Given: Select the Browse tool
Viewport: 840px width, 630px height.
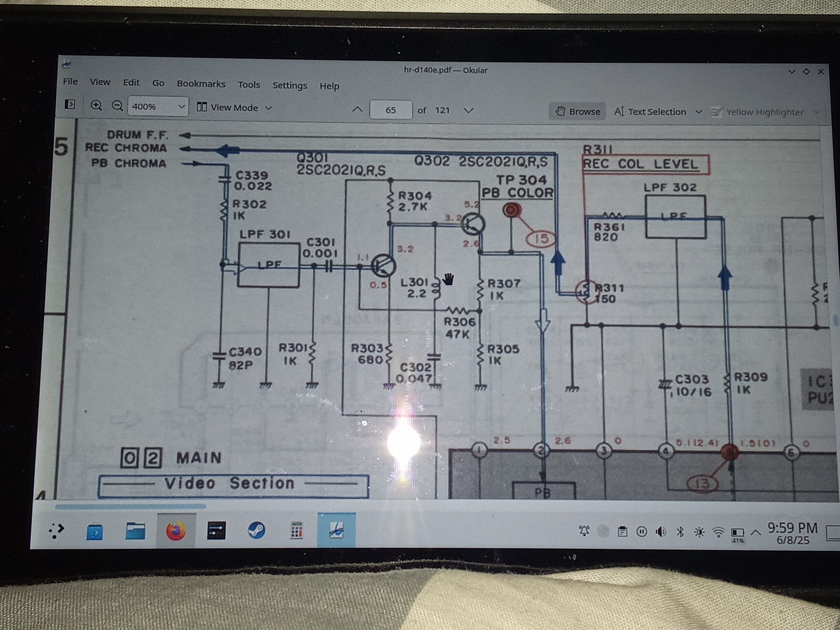Looking at the screenshot, I should click(x=577, y=112).
